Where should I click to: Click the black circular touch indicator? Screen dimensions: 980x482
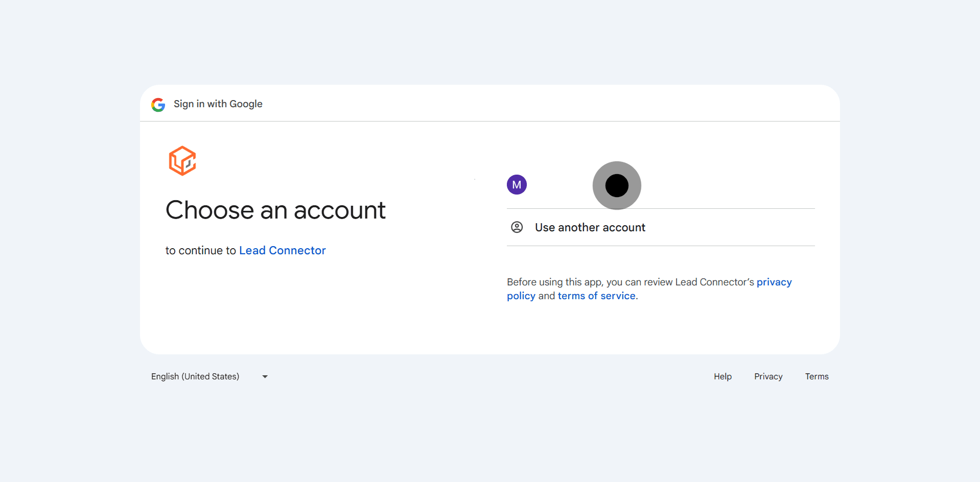tap(617, 185)
